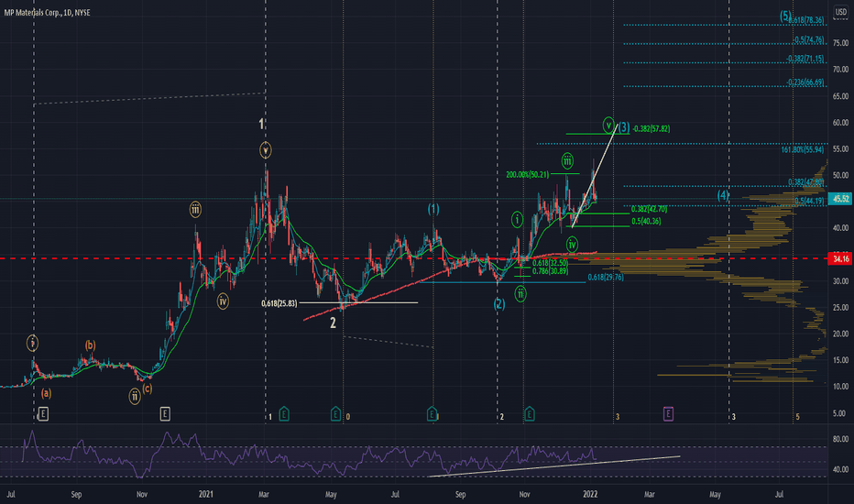Image resolution: width=854 pixels, height=504 pixels.
Task: Click the -0.236(66.69) Fibonacci label
Action: click(x=805, y=82)
